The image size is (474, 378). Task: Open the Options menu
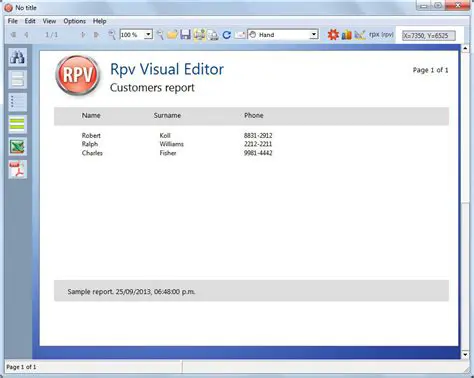75,21
